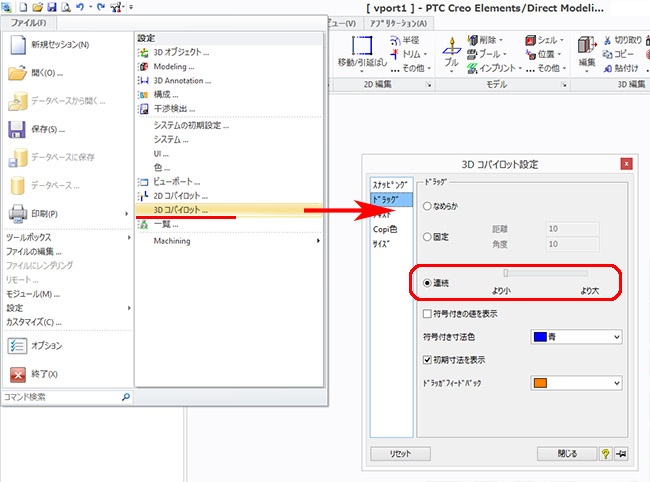
Task: Open a file with the 開く folder icon
Action: (16, 73)
